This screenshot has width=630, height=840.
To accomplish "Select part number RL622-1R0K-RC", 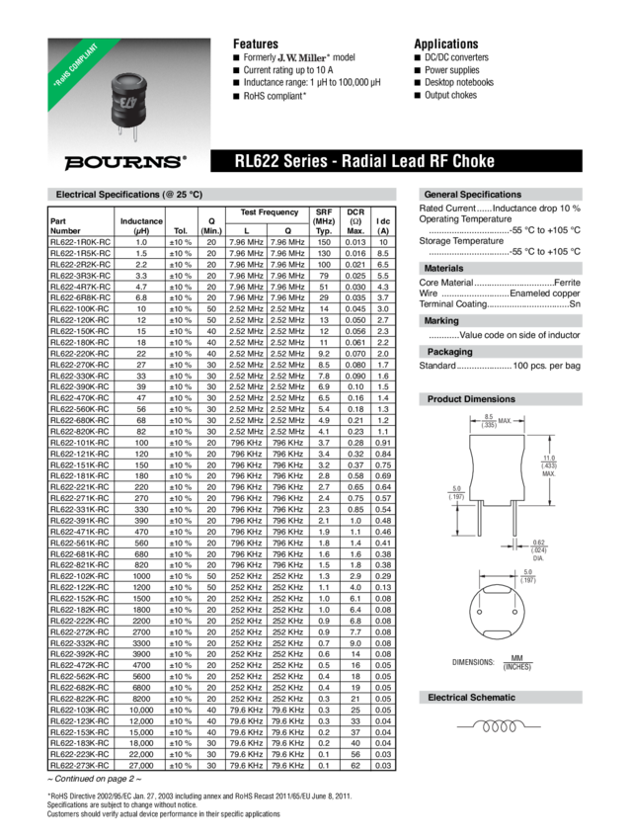I will click(80, 242).
